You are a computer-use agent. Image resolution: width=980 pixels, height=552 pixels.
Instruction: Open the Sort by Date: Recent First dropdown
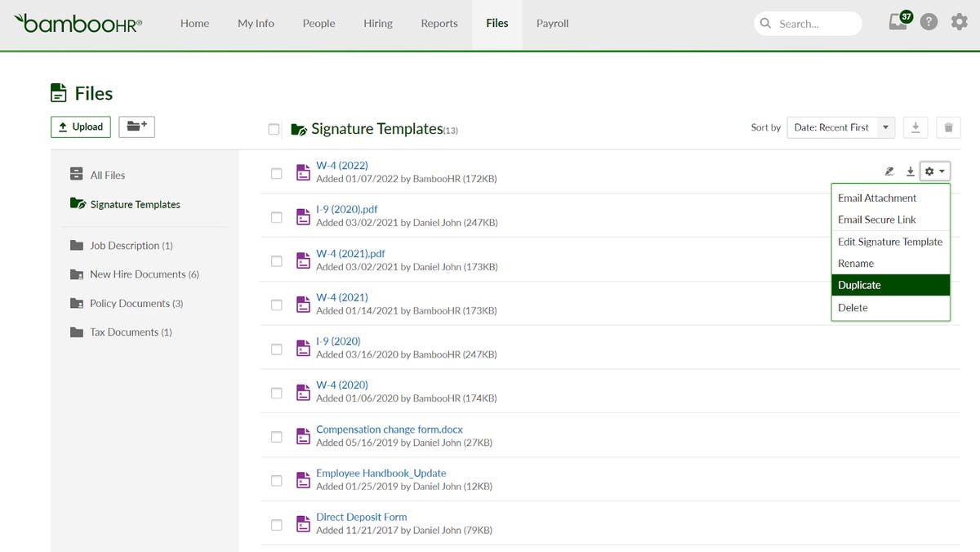[840, 127]
